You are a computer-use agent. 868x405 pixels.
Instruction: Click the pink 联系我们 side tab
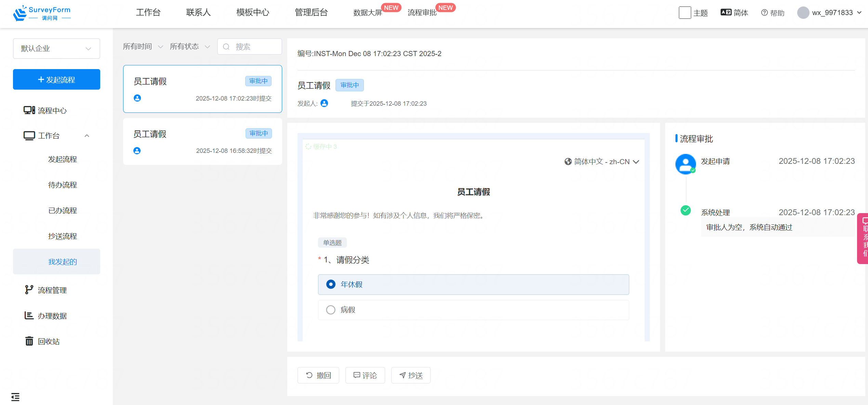[863, 238]
